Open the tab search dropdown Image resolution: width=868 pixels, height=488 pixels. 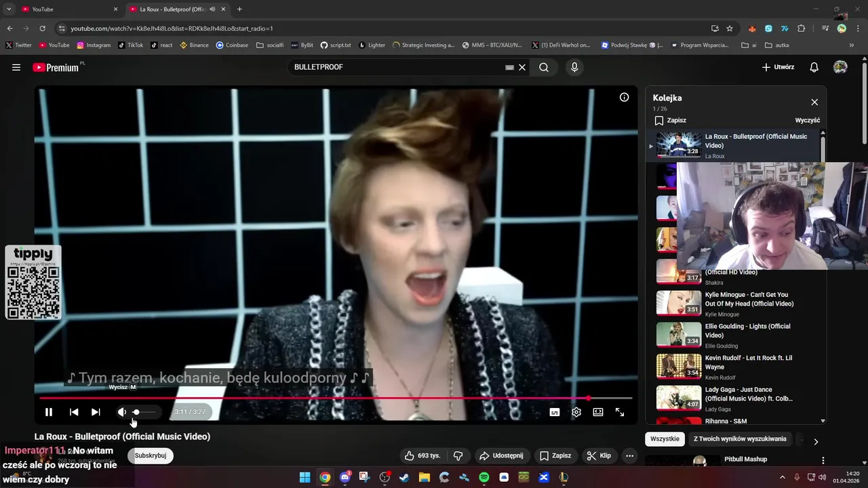[x=8, y=9]
